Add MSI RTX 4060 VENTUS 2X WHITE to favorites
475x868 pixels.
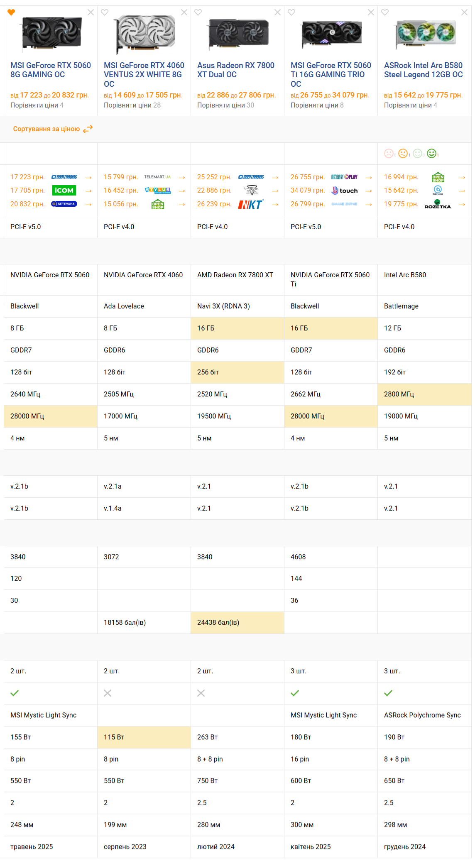105,12
